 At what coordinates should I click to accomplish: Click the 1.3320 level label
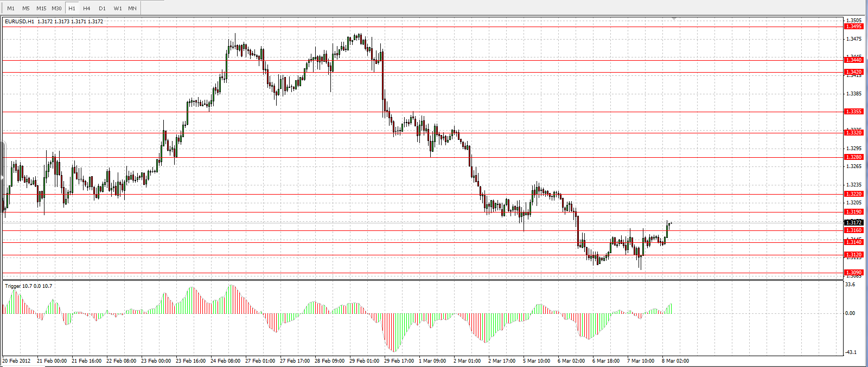[854, 133]
